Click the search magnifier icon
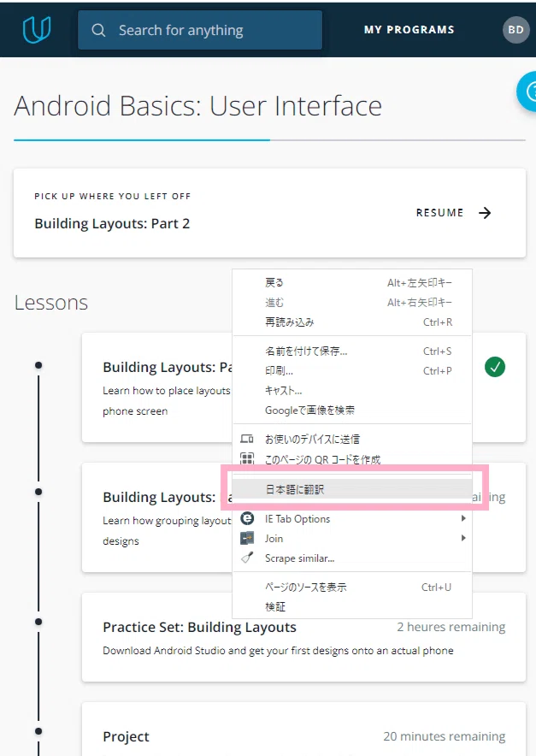This screenshot has height=756, width=536. [98, 30]
